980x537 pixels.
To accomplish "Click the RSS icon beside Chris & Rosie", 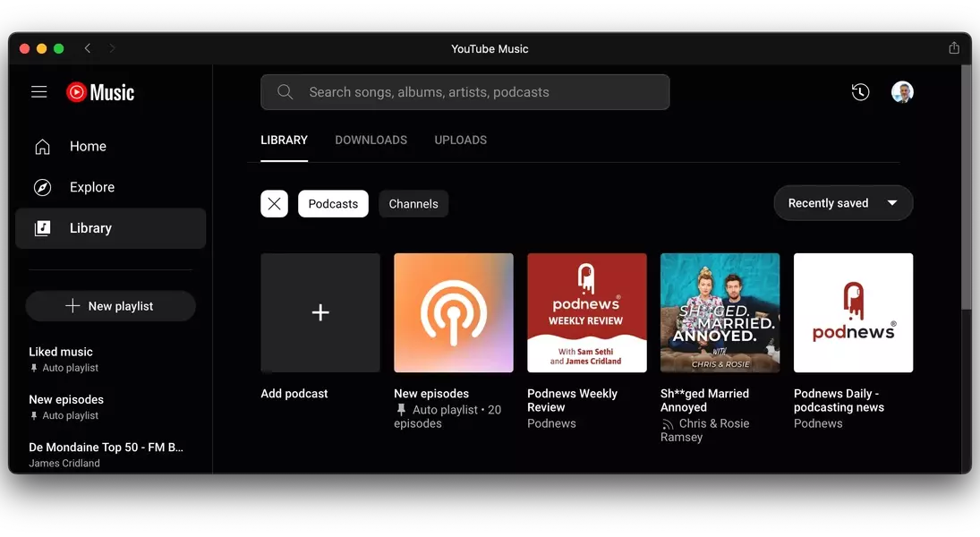I will click(668, 424).
